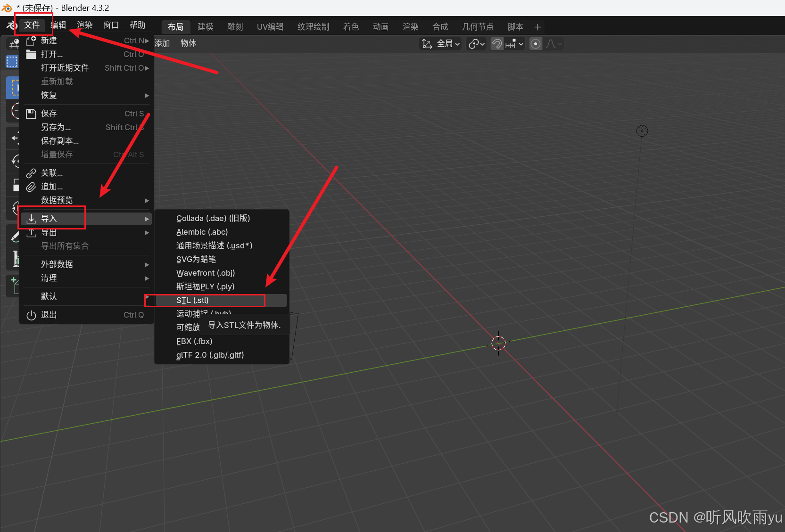Image resolution: width=785 pixels, height=532 pixels.
Task: Click 追加... append entry
Action: [86, 187]
